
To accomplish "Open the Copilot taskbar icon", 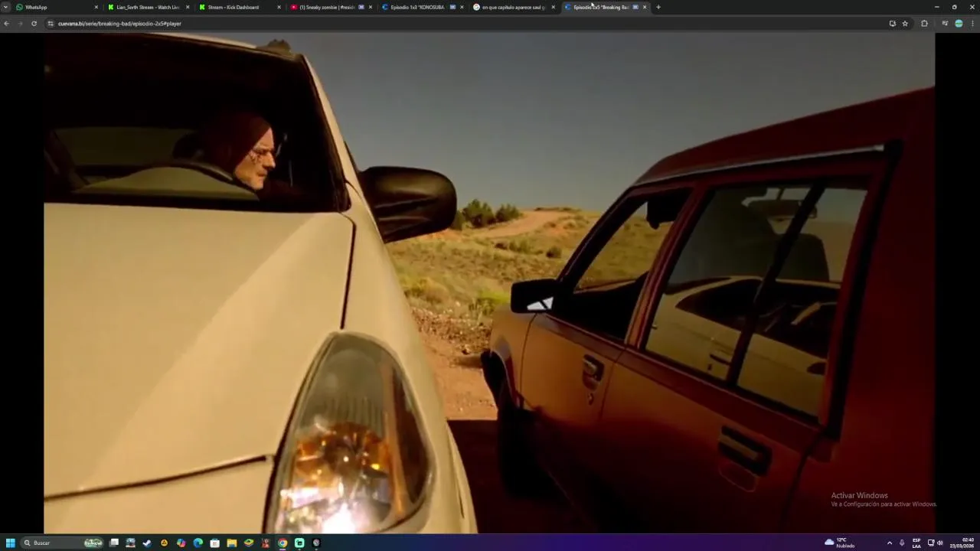I will coord(181,543).
